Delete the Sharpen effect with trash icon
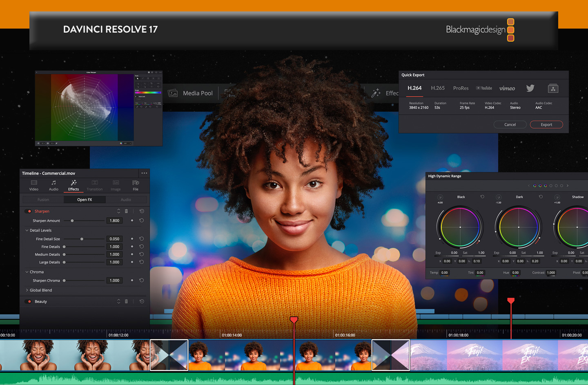The width and height of the screenshot is (588, 385). 126,211
